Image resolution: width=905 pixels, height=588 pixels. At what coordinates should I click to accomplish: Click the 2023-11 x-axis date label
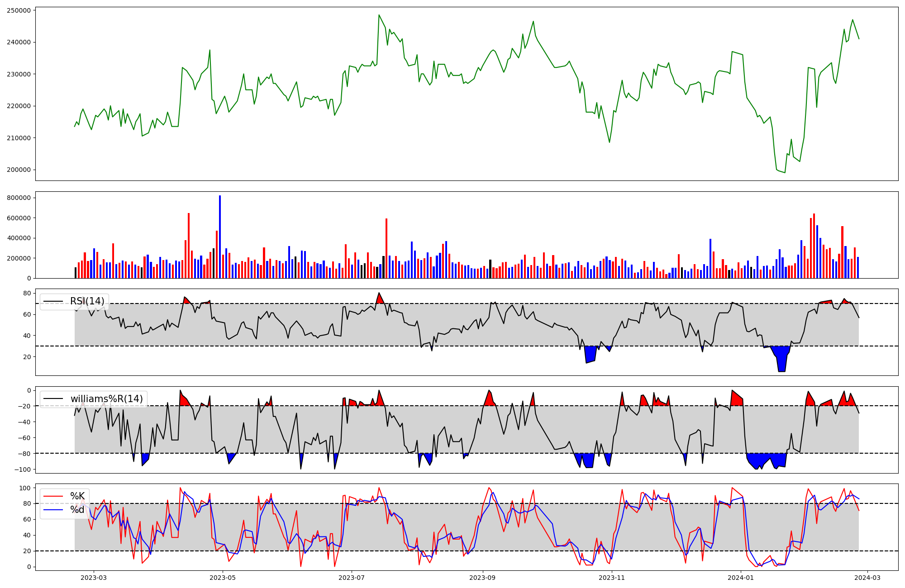tap(612, 578)
